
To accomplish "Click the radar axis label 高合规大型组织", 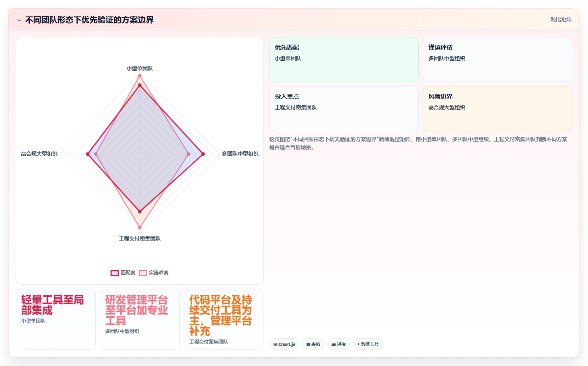I will 39,154.
